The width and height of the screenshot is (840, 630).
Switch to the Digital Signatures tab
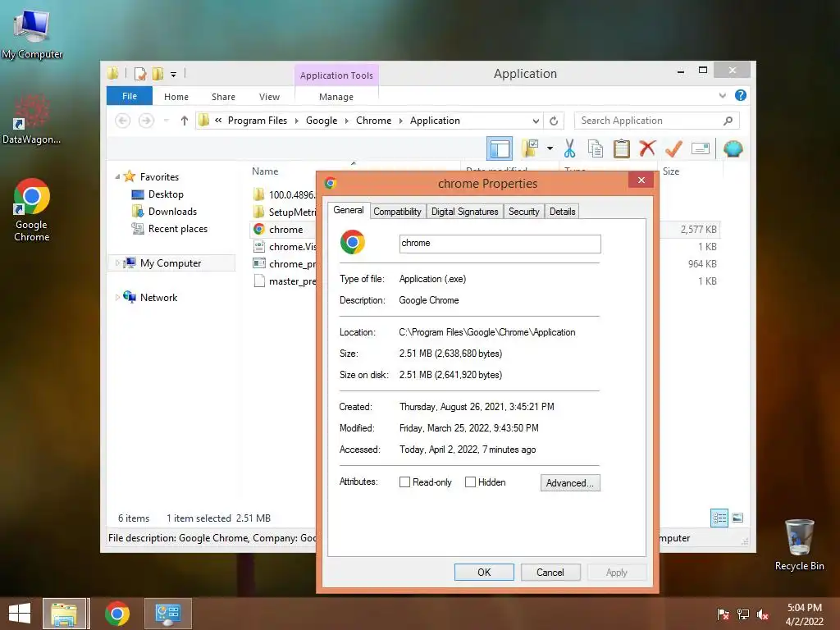(x=464, y=212)
